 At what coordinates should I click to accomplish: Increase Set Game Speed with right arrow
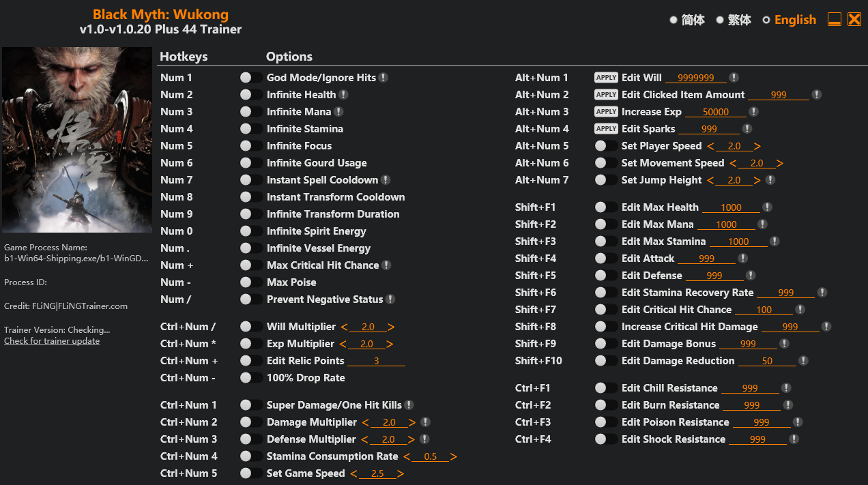point(401,473)
